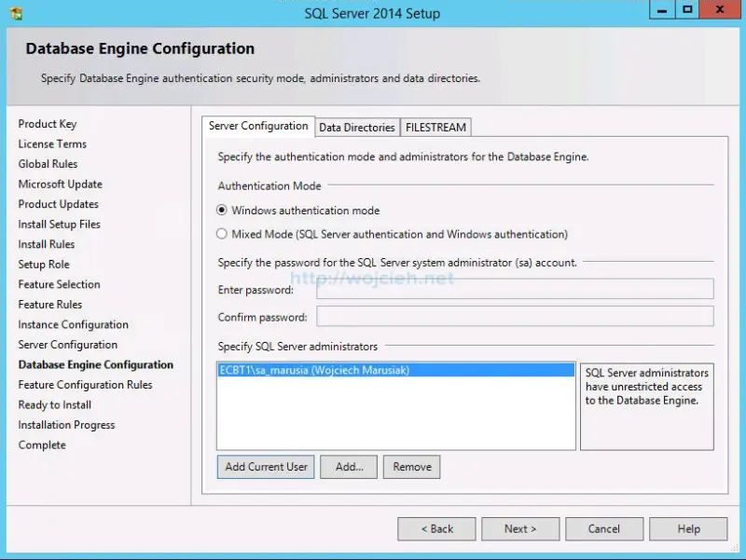Open the Installation Progress step
This screenshot has height=560, width=746.
pyautogui.click(x=66, y=425)
